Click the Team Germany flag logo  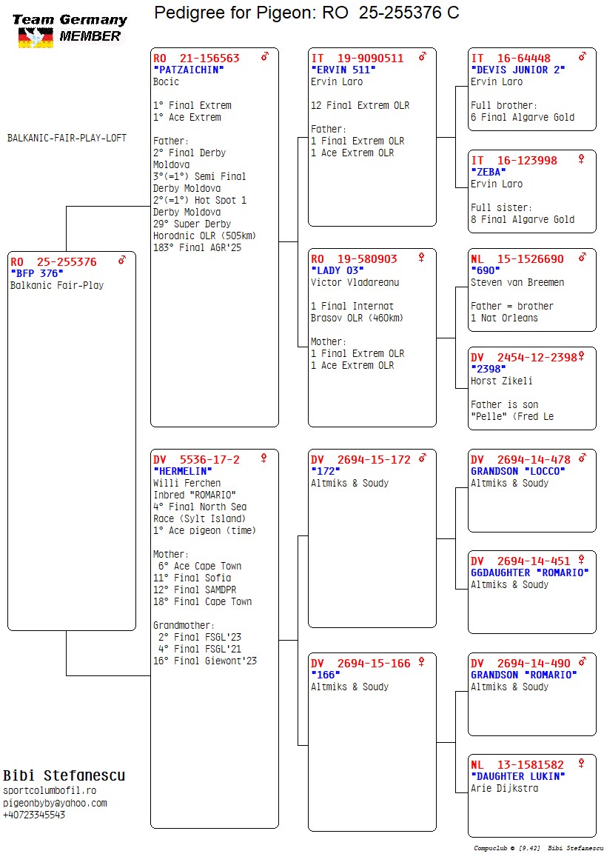36,38
